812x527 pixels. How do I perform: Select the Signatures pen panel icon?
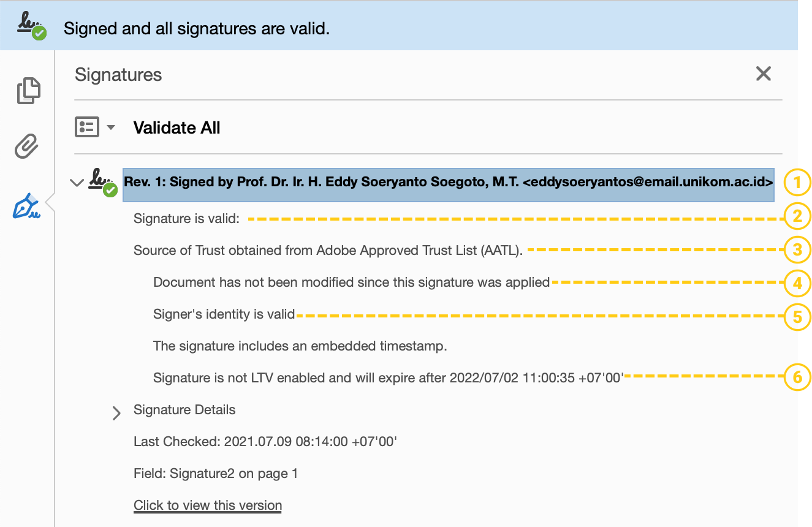click(27, 206)
